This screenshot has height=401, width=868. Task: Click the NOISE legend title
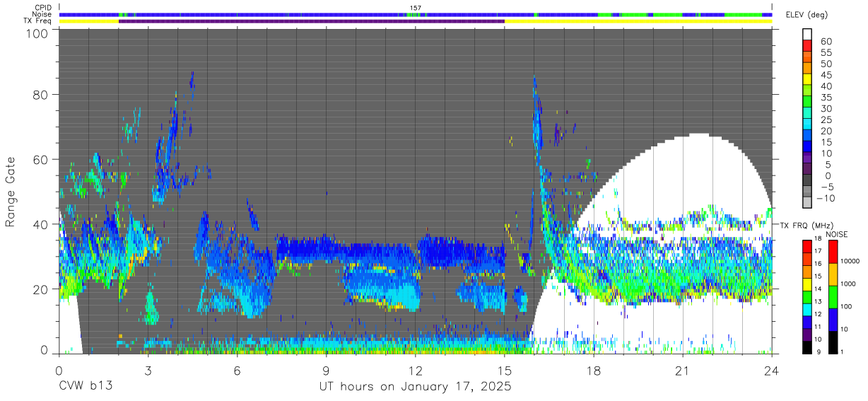[x=836, y=234]
